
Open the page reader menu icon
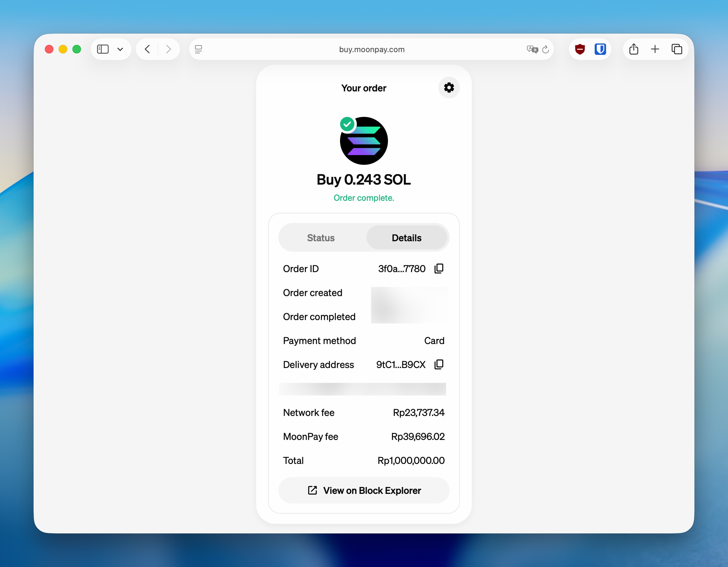pyautogui.click(x=198, y=49)
